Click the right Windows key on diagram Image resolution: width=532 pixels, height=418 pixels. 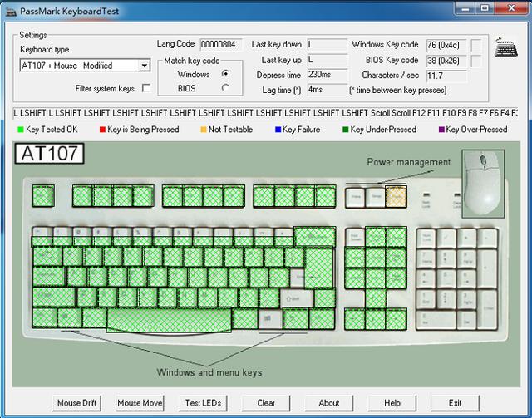coord(268,318)
